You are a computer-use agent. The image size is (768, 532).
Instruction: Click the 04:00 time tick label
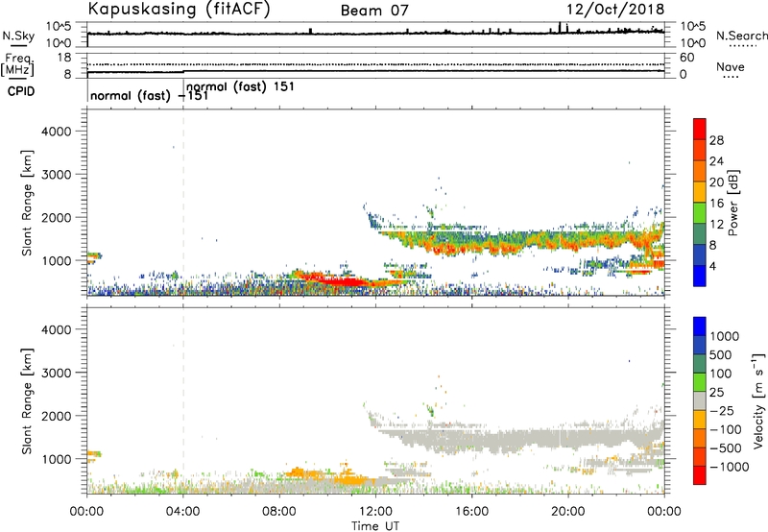pos(183,512)
